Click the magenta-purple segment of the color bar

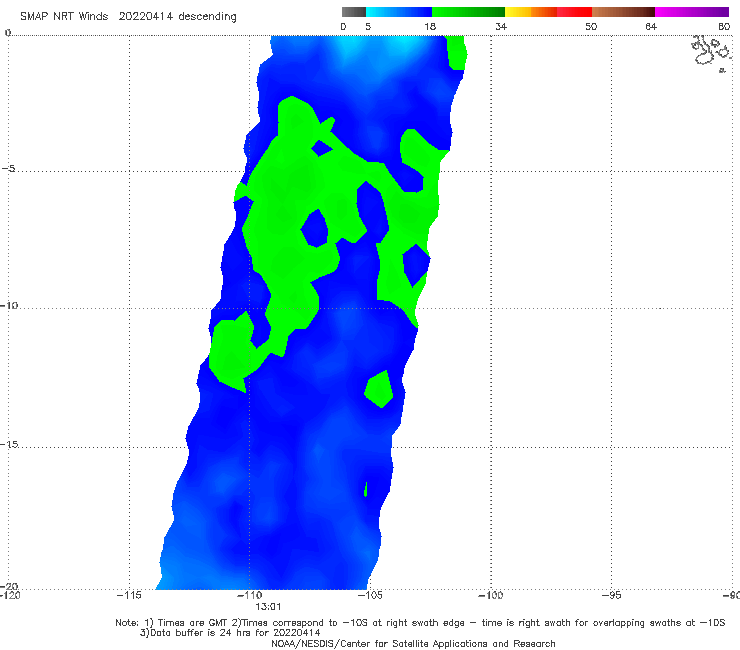pos(692,12)
